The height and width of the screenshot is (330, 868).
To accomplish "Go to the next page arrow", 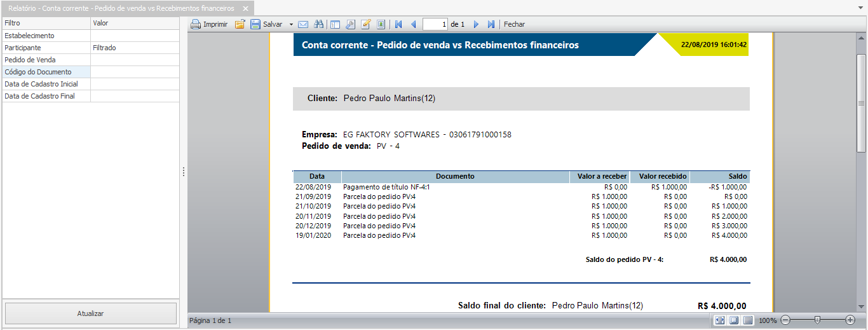I will tap(476, 24).
